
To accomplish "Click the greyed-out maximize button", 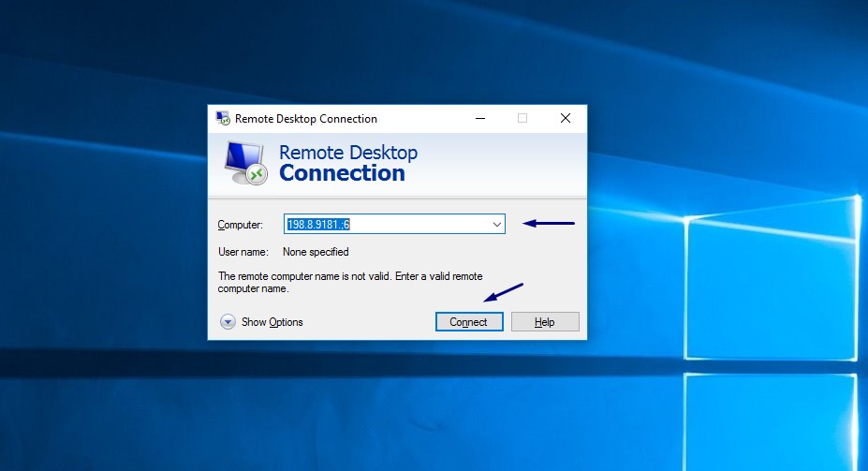I will (522, 118).
